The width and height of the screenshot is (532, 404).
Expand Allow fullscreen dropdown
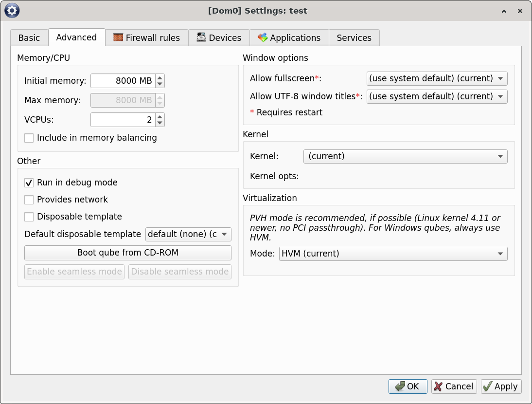point(437,78)
